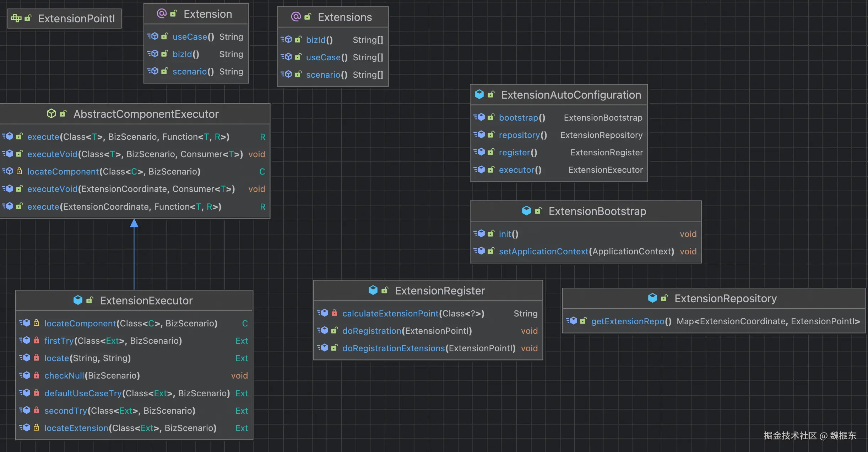Click the AbstractComponentExecutor abstract class icon
868x452 pixels.
51,114
